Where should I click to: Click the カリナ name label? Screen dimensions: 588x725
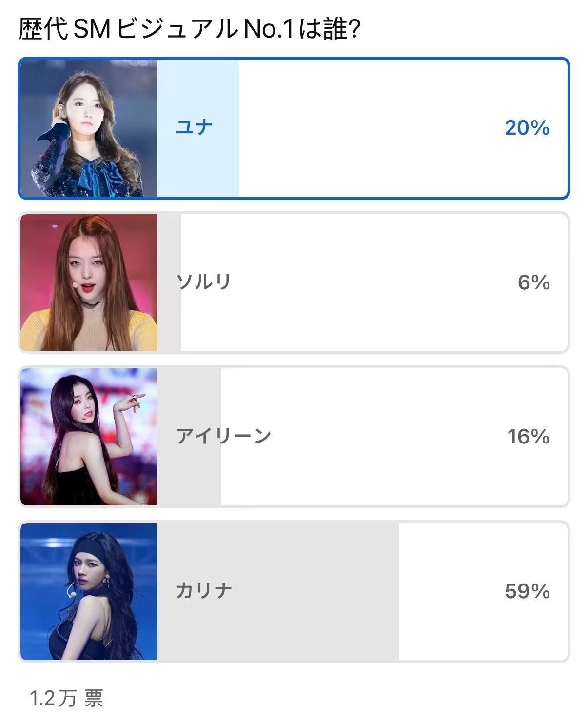(x=204, y=590)
